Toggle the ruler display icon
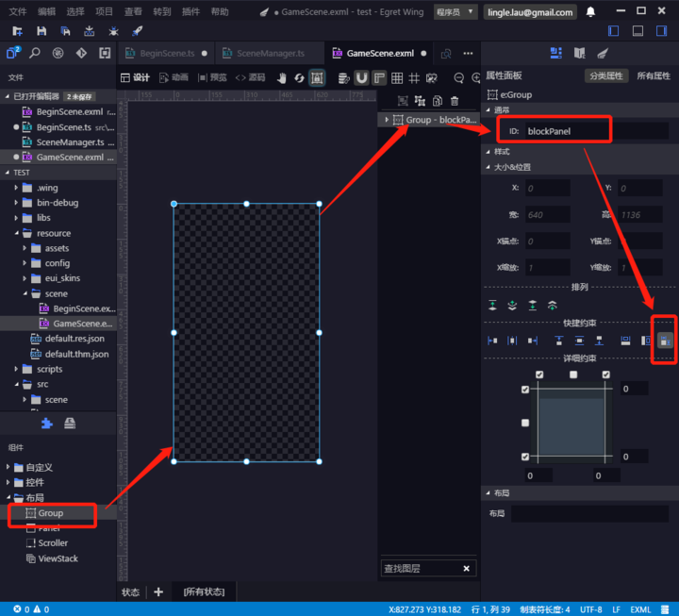This screenshot has width=679, height=616. [x=379, y=78]
